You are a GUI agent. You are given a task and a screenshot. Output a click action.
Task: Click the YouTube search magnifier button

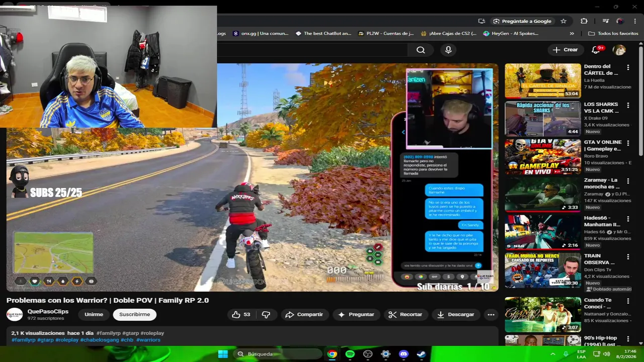coord(421,50)
